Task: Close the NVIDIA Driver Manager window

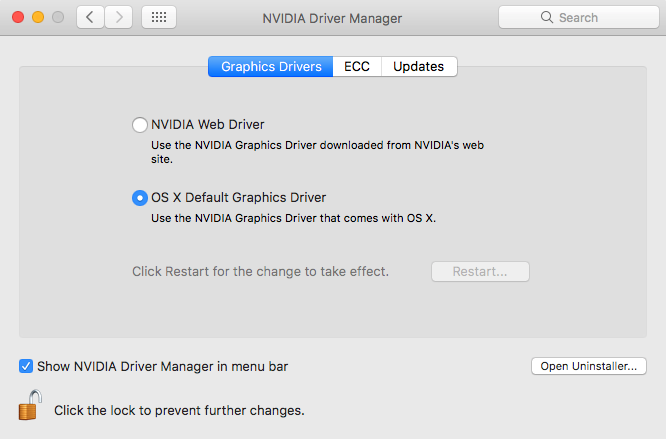Action: (19, 17)
